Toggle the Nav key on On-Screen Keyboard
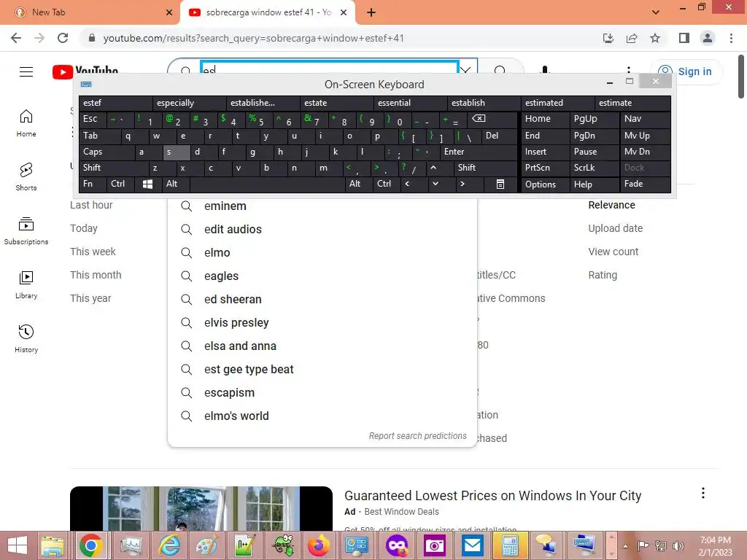This screenshot has width=747, height=560. [645, 119]
